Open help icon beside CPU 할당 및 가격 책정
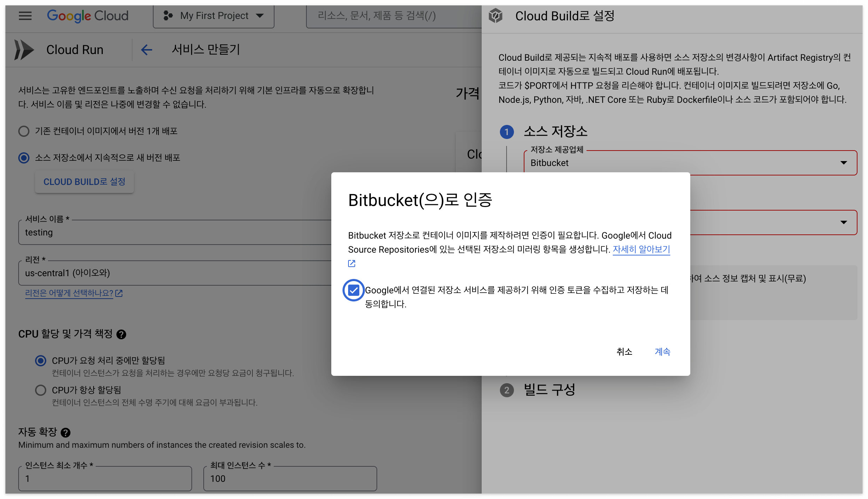This screenshot has height=499, width=868. (121, 334)
